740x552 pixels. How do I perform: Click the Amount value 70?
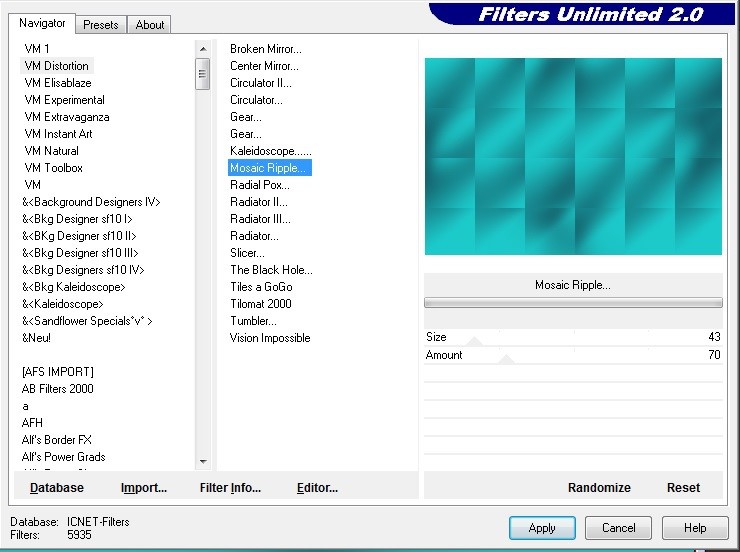coord(714,354)
